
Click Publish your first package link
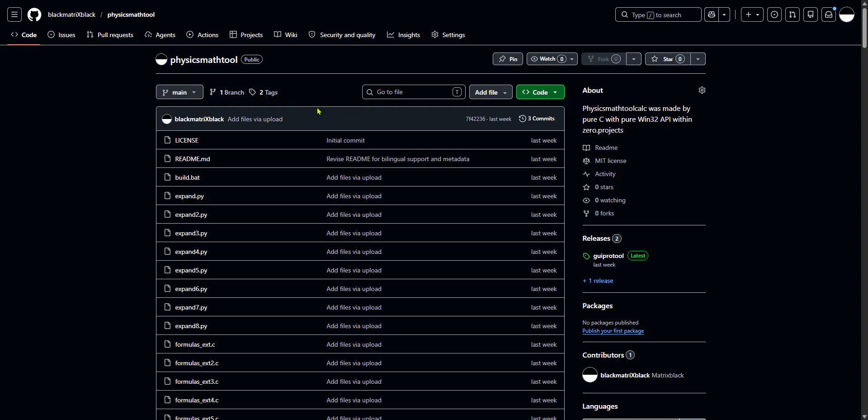[x=613, y=331]
